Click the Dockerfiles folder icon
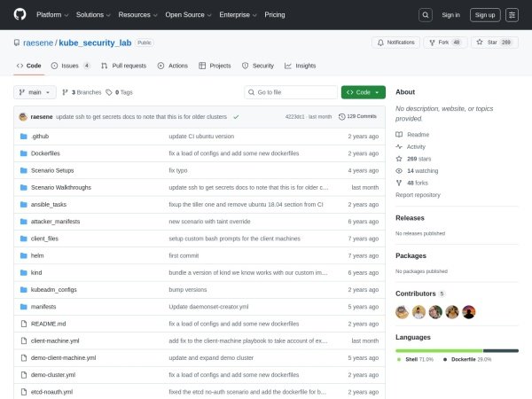Viewport: 532px width, 399px height. (23, 153)
